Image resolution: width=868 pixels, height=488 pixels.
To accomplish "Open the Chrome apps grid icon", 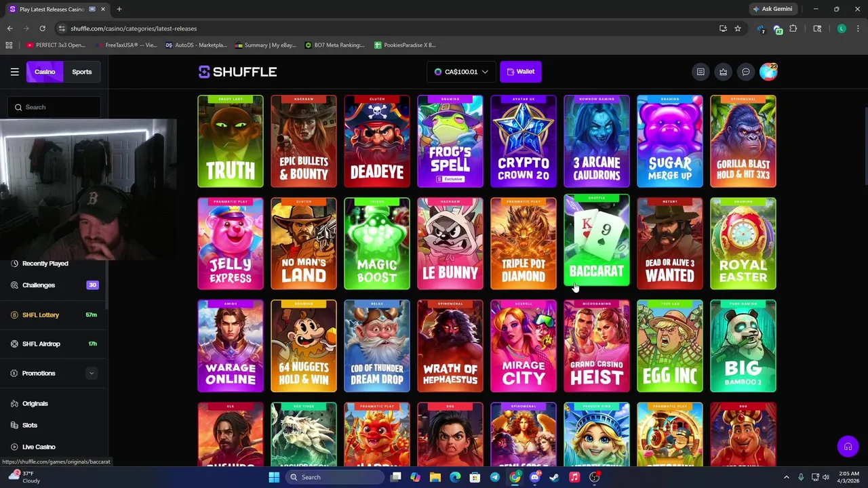I will [x=9, y=45].
